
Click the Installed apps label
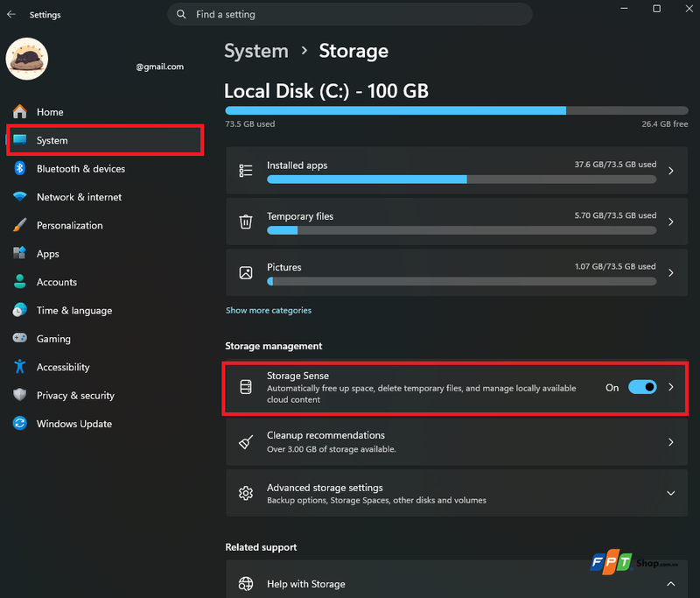297,165
